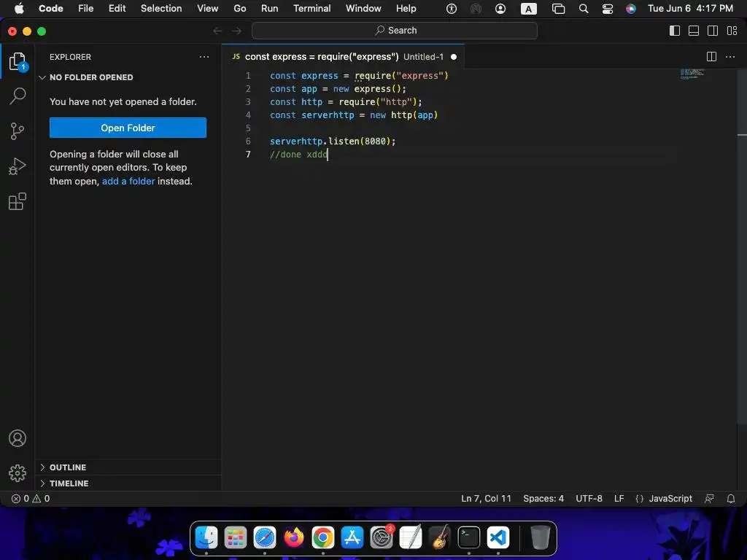This screenshot has height=560, width=747.
Task: Open TextEdit from the Dock
Action: coord(411,537)
